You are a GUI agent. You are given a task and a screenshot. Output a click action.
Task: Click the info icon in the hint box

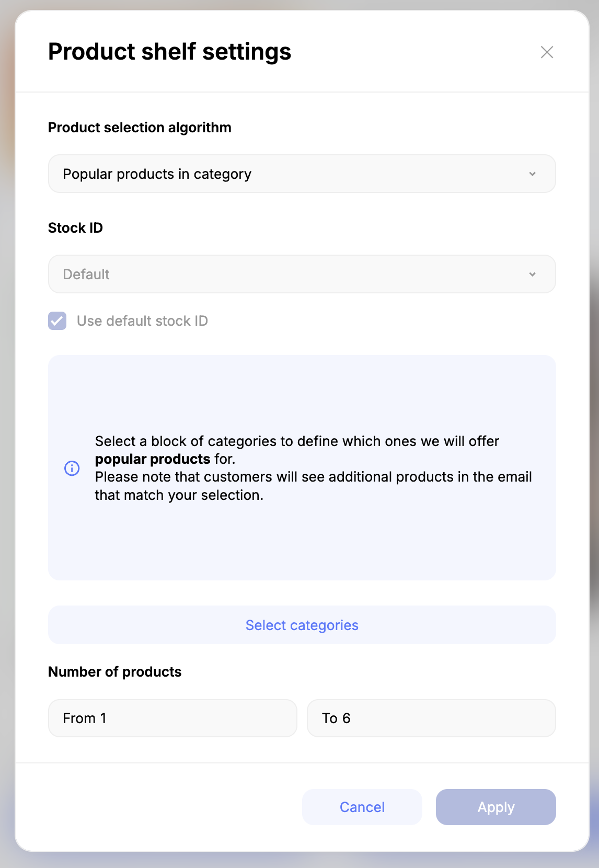click(72, 468)
